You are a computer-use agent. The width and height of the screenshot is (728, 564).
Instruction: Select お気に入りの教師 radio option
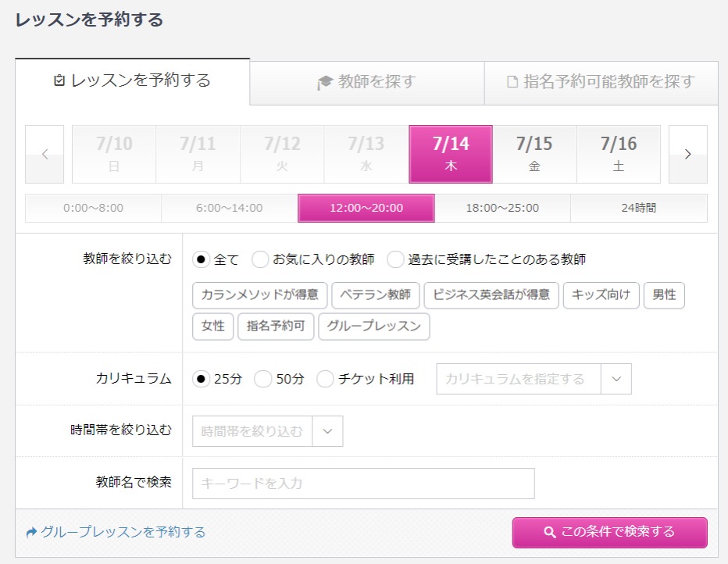tap(261, 259)
